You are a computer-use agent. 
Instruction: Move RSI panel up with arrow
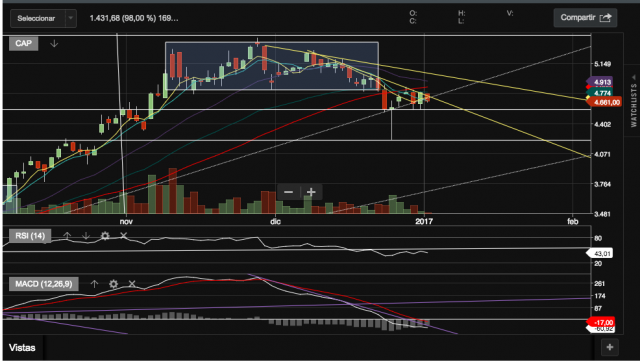[x=67, y=235]
